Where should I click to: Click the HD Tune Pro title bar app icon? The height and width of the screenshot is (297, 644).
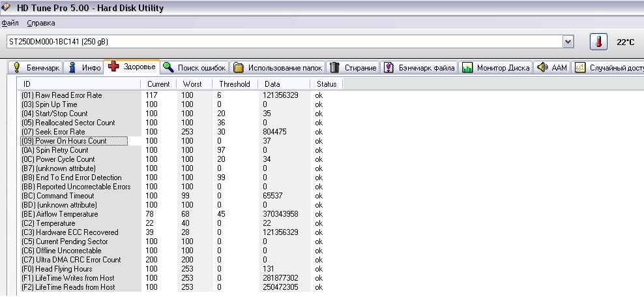pos(6,7)
